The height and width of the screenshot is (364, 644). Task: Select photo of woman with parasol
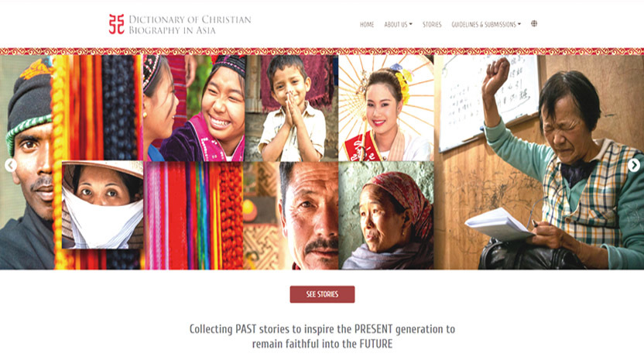point(385,108)
